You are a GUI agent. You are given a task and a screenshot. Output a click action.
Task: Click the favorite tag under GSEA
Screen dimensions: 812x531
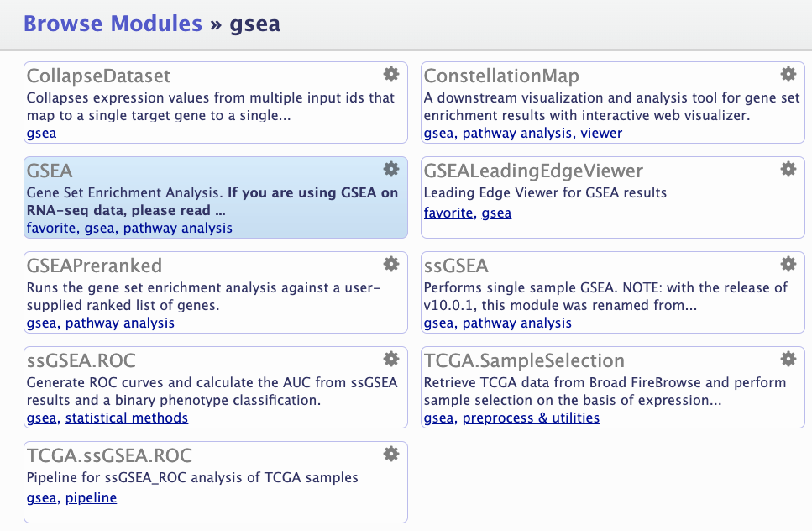point(51,228)
